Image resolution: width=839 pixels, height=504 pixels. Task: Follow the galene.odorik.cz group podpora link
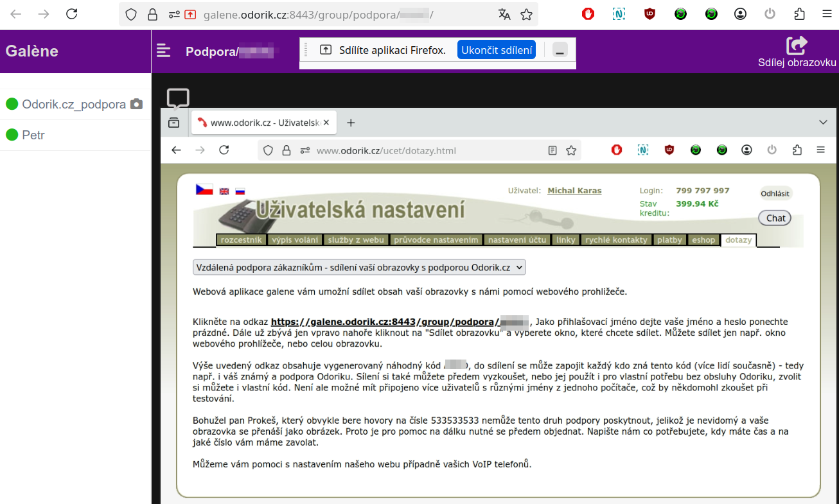click(x=400, y=322)
